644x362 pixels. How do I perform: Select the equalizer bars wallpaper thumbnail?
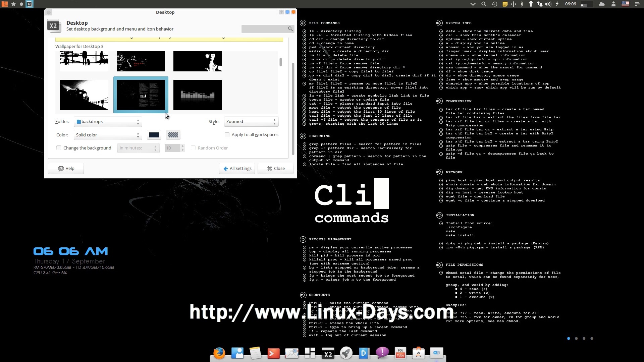(x=198, y=95)
